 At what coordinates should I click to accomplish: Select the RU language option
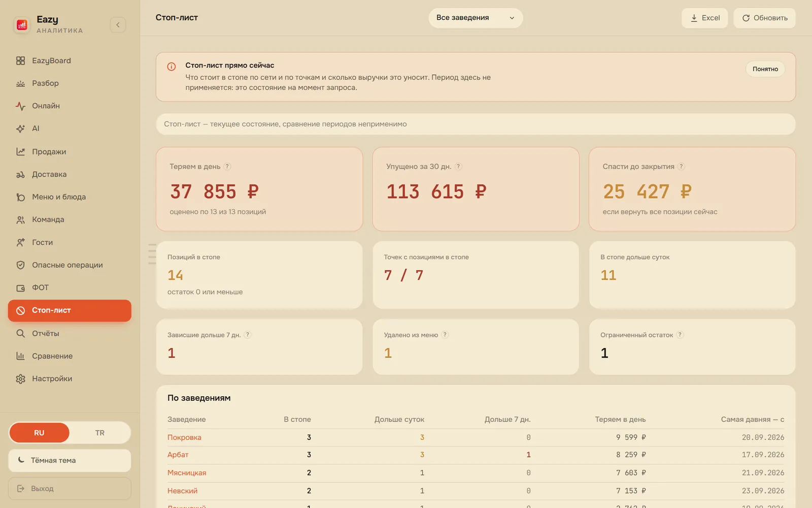[x=39, y=433]
